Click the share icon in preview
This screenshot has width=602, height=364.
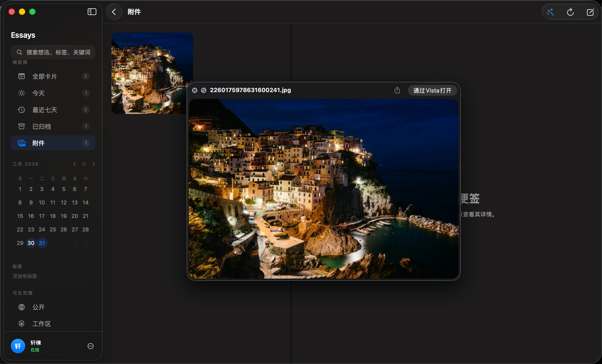click(x=397, y=90)
